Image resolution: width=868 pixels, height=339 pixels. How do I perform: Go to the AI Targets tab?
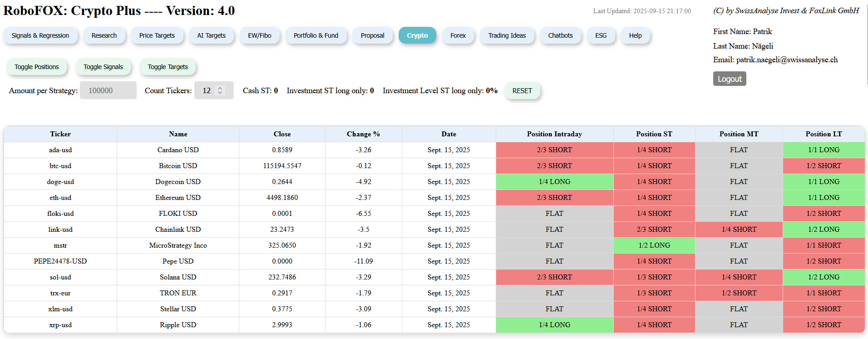[x=211, y=35]
